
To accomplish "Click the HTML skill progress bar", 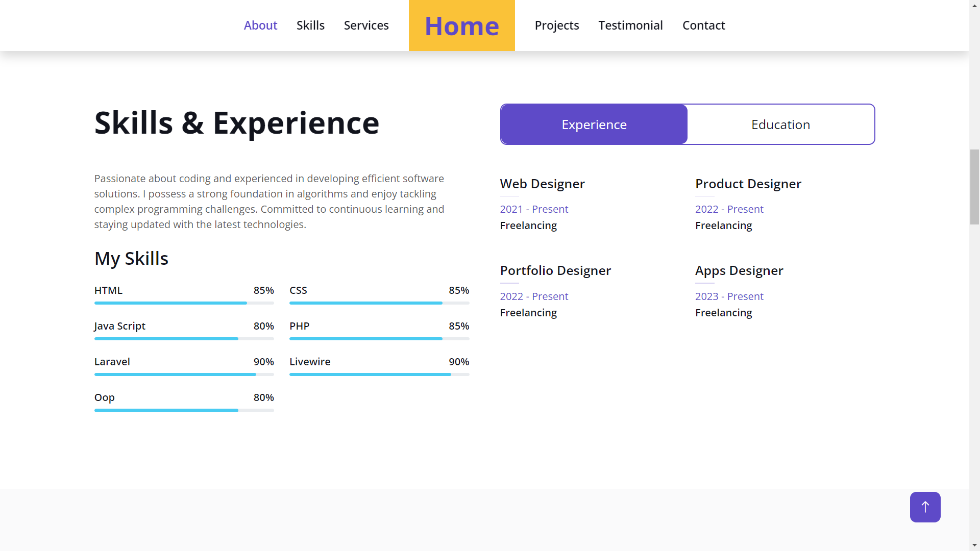I will point(184,303).
